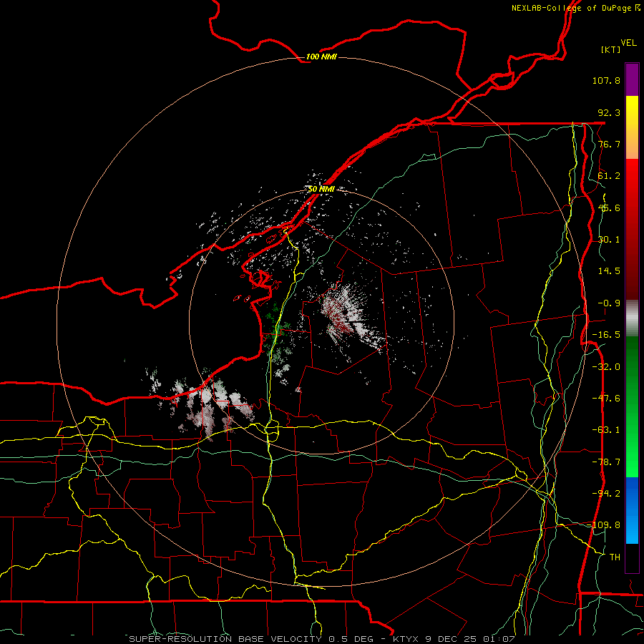
Task: Select the KTYX station identifier
Action: (x=406, y=639)
